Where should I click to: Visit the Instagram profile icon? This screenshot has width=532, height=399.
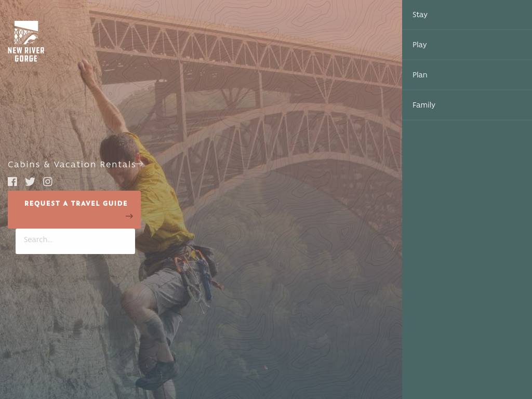(48, 181)
